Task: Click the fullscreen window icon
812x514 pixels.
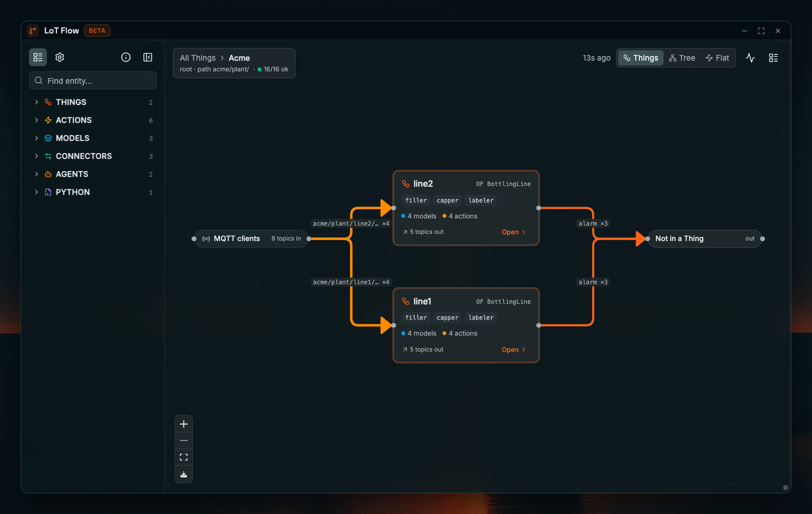Action: 761,31
